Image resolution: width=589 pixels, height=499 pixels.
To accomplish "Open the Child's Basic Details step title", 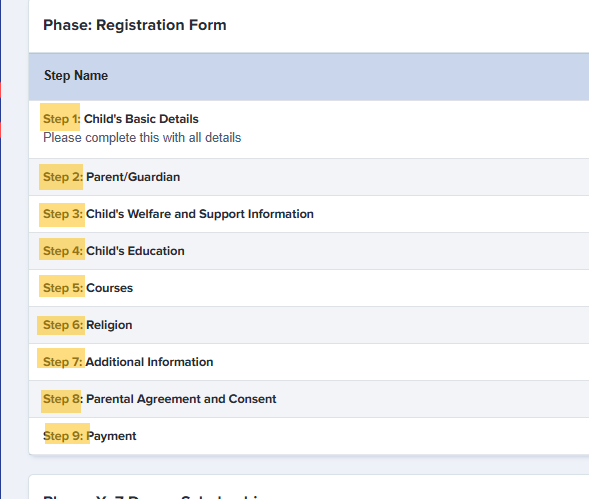I will click(141, 119).
